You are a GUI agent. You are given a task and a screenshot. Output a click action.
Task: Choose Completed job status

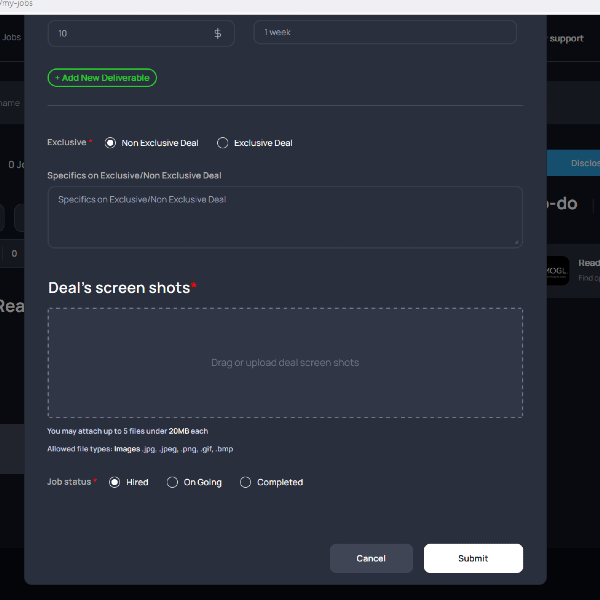coord(245,482)
